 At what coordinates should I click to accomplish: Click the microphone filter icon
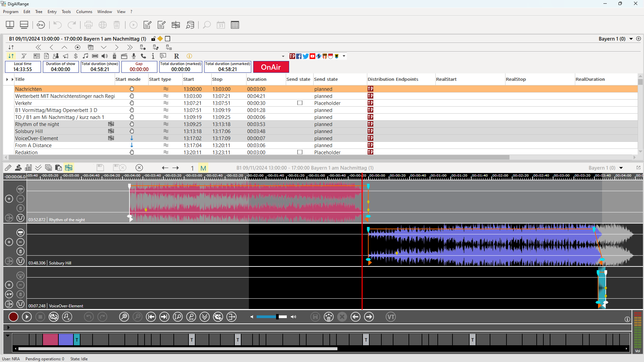pyautogui.click(x=133, y=56)
